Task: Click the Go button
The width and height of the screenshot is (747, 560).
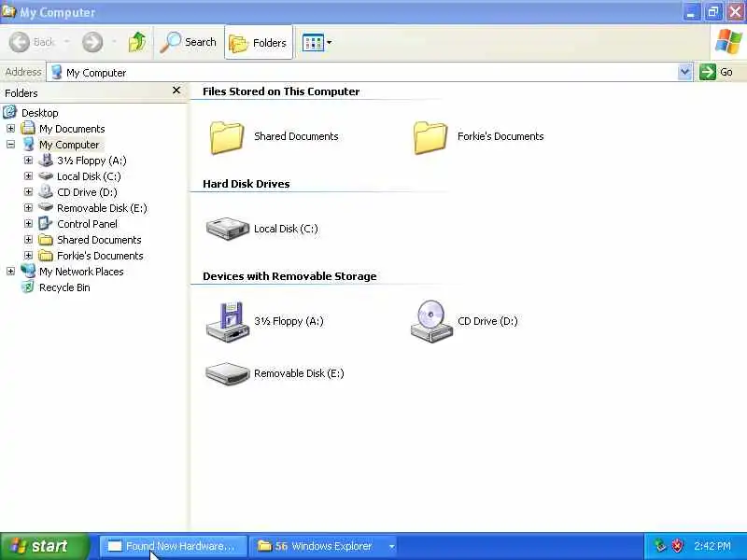Action: pyautogui.click(x=716, y=73)
